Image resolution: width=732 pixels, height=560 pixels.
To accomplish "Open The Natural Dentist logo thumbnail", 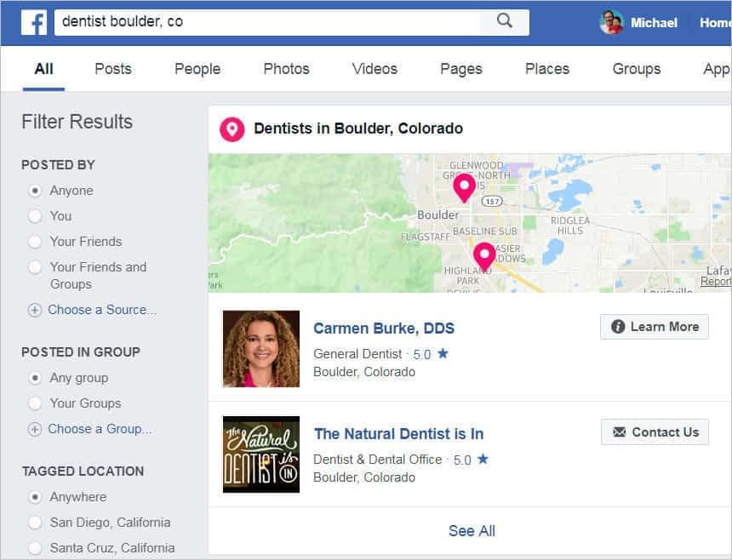I will point(261,454).
